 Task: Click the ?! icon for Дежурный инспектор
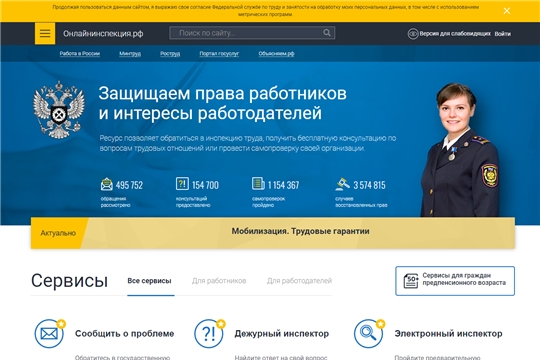tap(209, 333)
